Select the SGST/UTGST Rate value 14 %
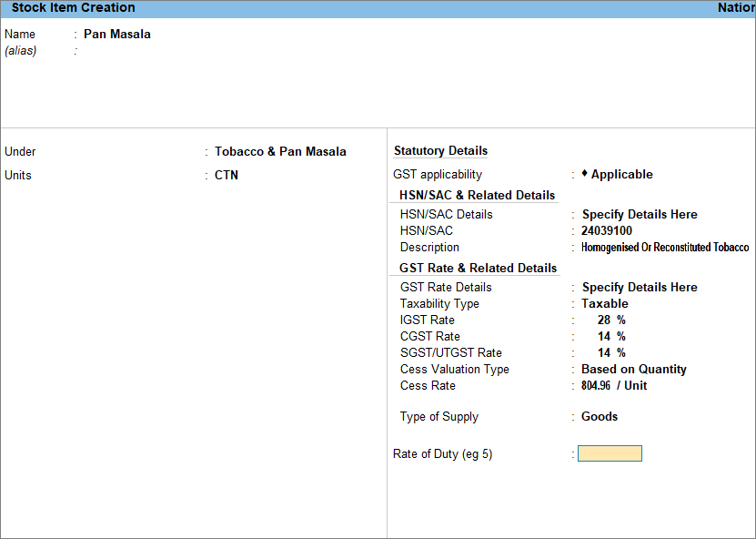The width and height of the screenshot is (756, 539). (x=611, y=352)
